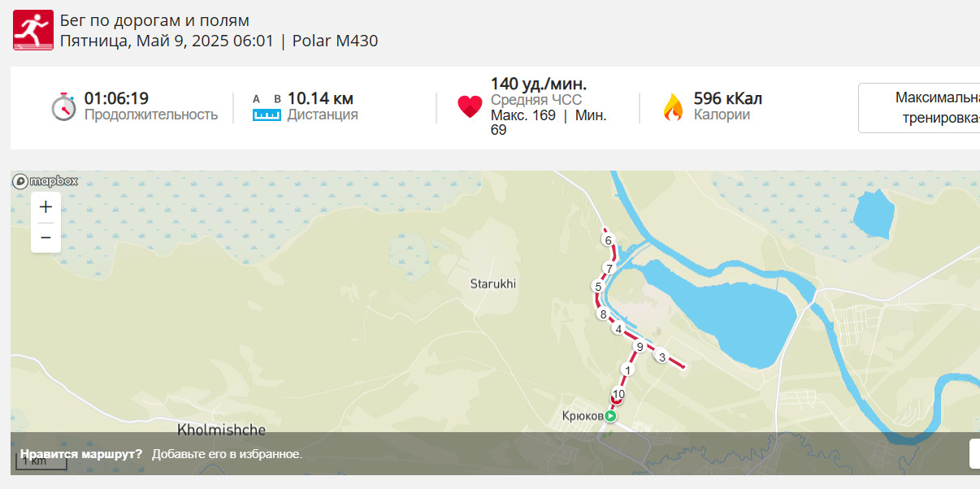Click the stopwatch duration icon
The width and height of the screenshot is (980, 489).
coord(63,107)
